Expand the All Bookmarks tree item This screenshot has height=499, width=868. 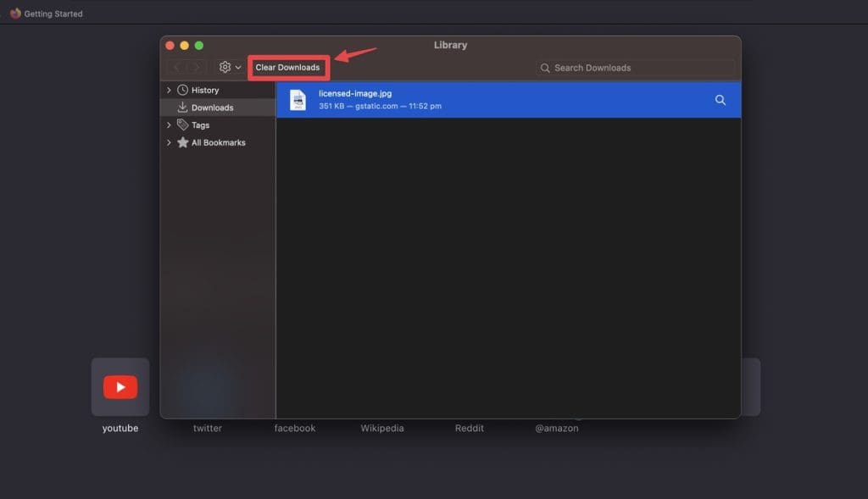click(x=169, y=142)
